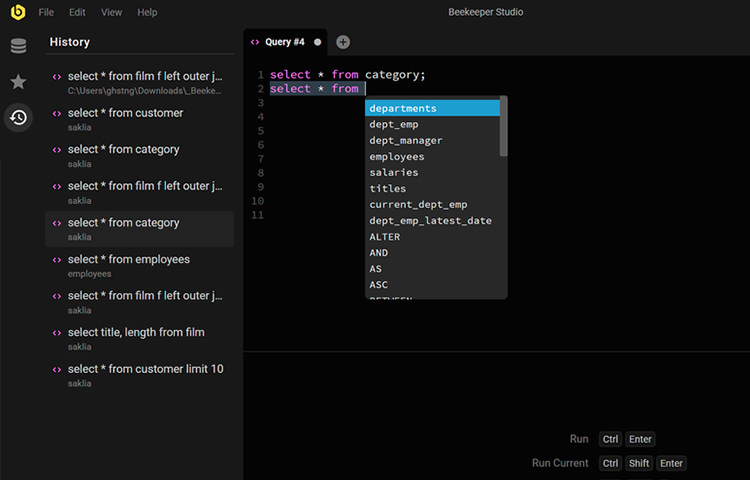Screen dimensions: 750x480
Task: Click the code icon on Query #4 tab
Action: point(255,42)
